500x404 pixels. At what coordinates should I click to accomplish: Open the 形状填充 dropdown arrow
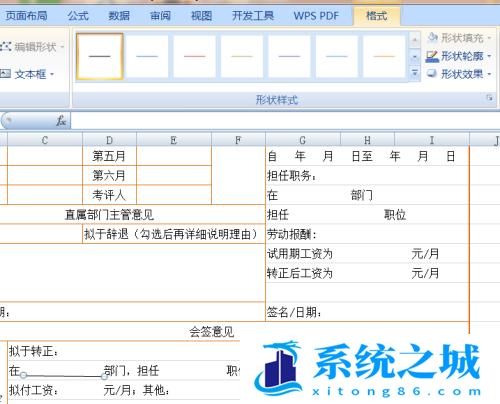[x=489, y=38]
